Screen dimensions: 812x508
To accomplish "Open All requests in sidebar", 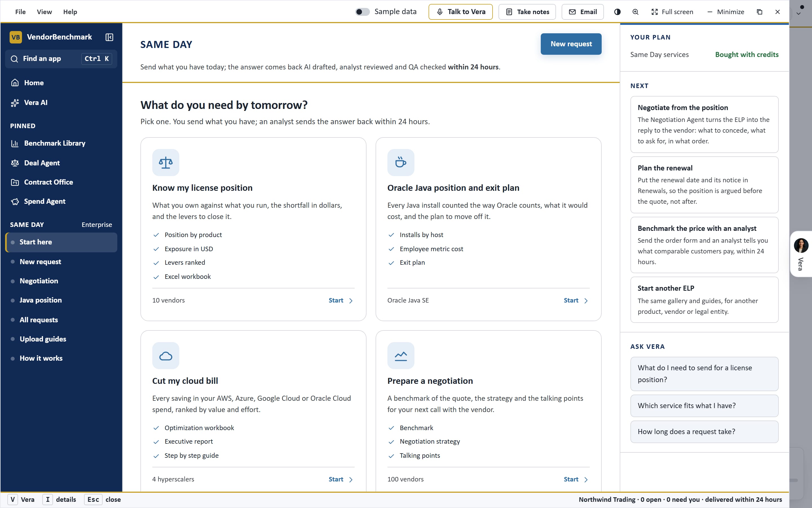I will (61, 320).
